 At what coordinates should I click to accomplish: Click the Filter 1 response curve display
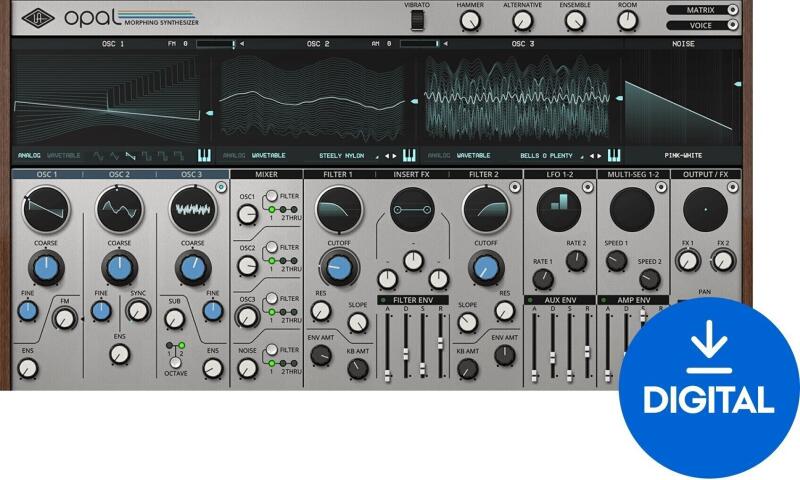point(338,209)
